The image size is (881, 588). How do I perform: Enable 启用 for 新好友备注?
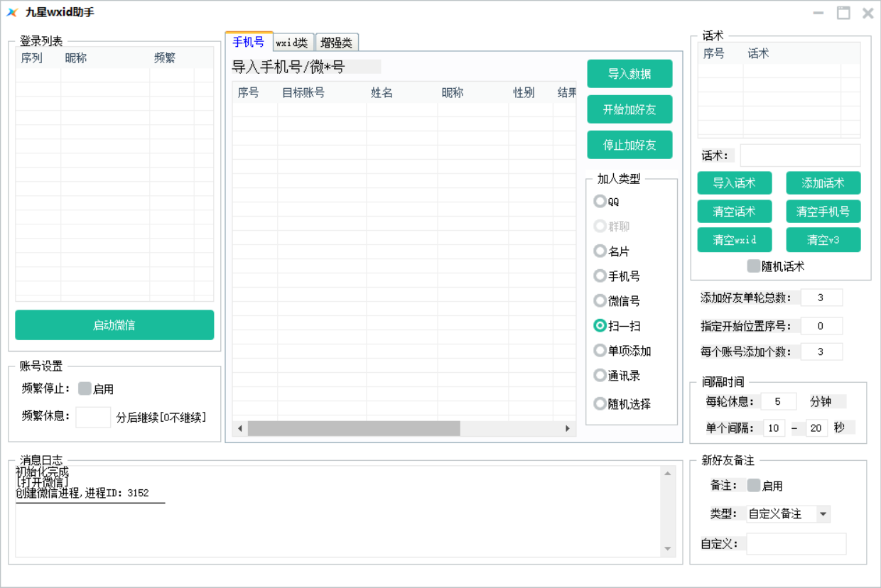(x=755, y=486)
